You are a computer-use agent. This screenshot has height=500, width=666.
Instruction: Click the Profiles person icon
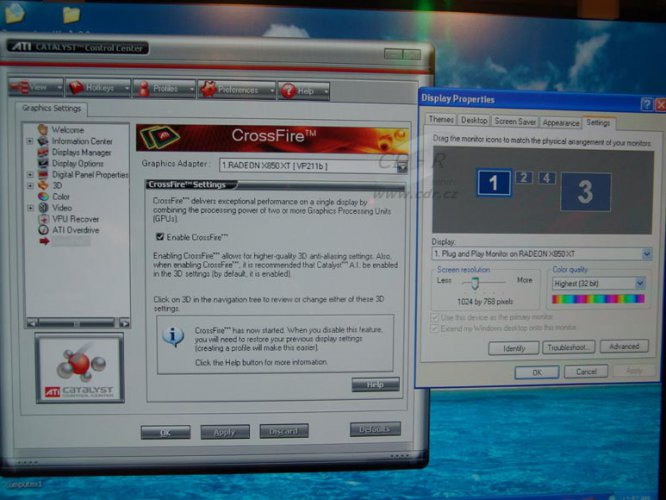[144, 89]
